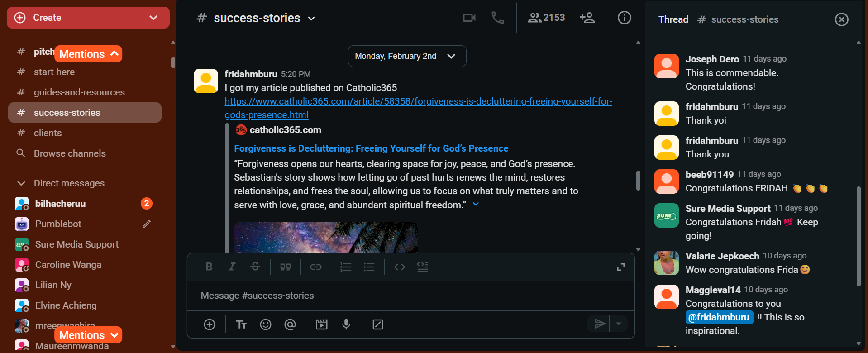Image resolution: width=868 pixels, height=353 pixels.
Task: Toggle bold formatting
Action: click(209, 267)
